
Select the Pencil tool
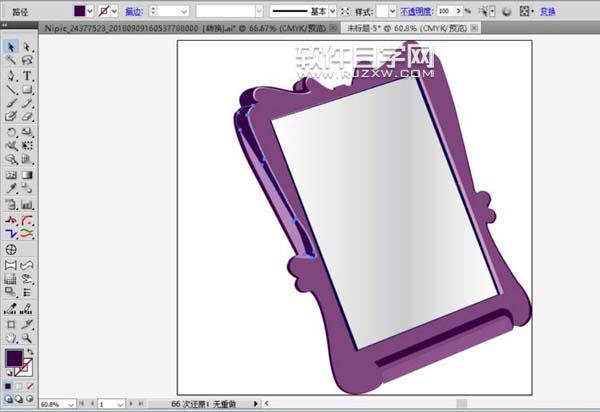point(27,103)
